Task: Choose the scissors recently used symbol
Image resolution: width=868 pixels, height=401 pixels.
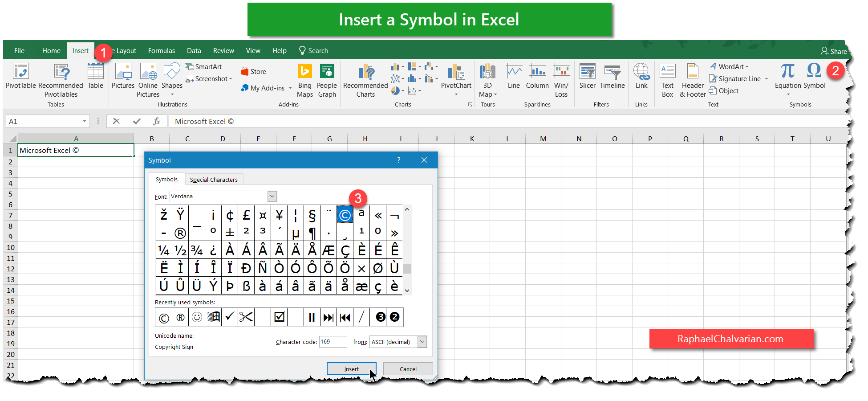Action: (246, 317)
